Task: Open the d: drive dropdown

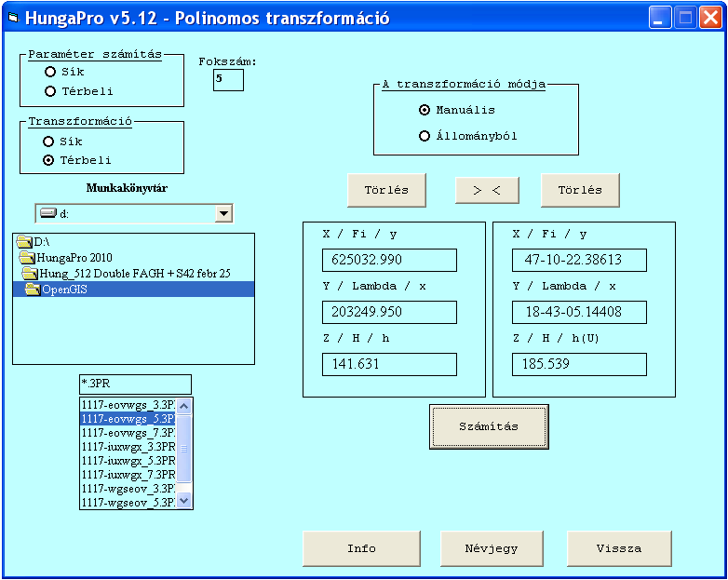Action: tap(223, 213)
